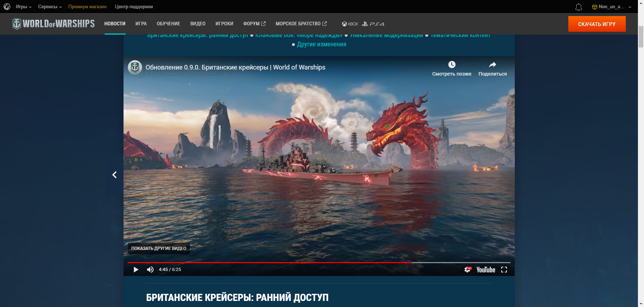The width and height of the screenshot is (644, 307).
Task: Open video settings gear icon
Action: pos(468,270)
